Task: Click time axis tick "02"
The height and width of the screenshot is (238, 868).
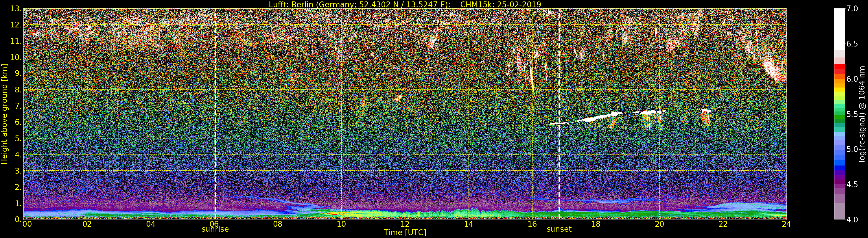Action: point(87,224)
